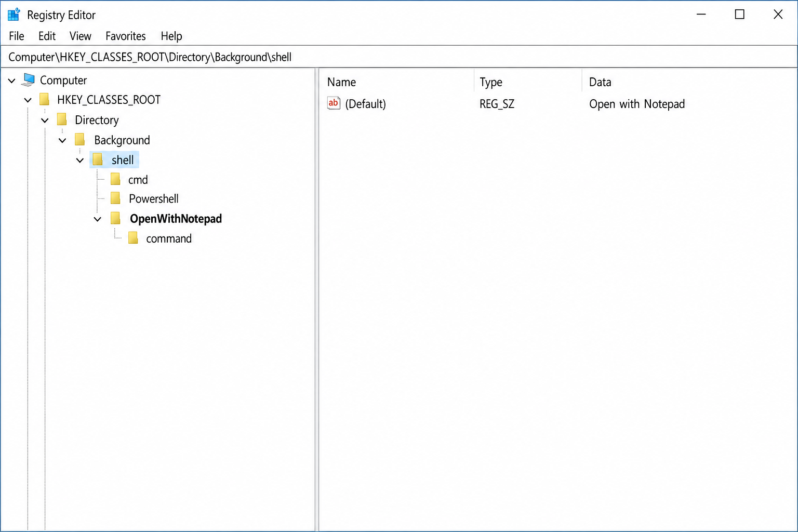Select the command subkey label
This screenshot has height=532, width=798.
point(169,238)
